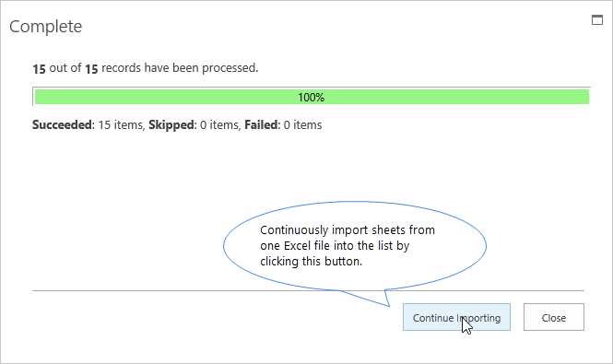Viewport: 613px width, 364px height.
Task: Click the callout's pointer tail near button
Action: pos(373,298)
